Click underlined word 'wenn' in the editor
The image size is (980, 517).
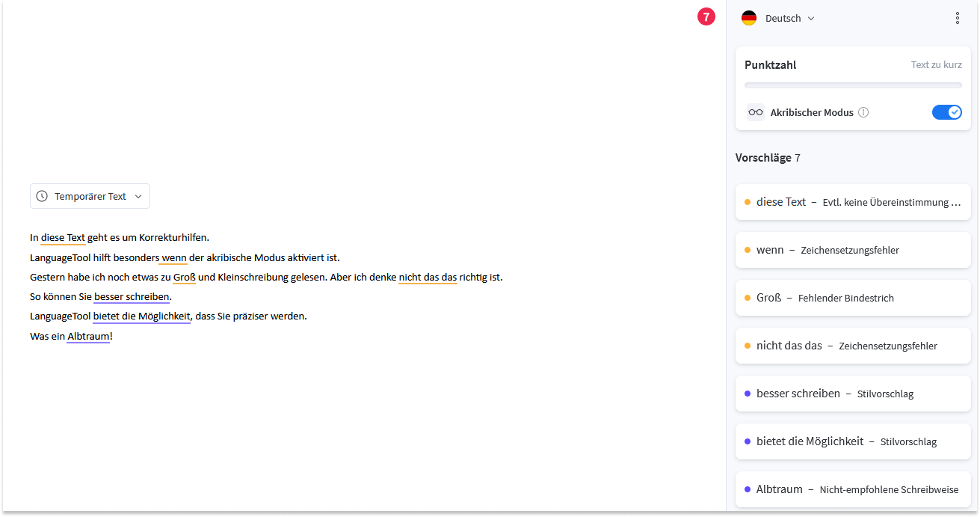point(173,257)
